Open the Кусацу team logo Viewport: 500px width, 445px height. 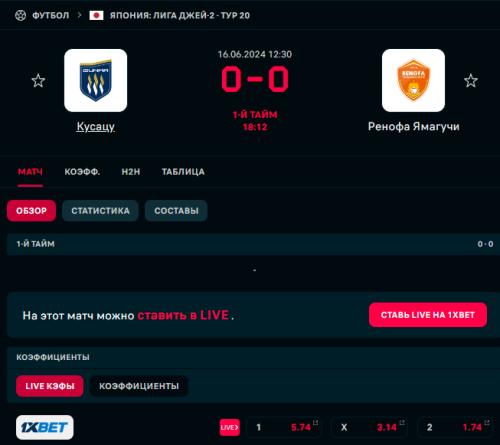pyautogui.click(x=96, y=80)
